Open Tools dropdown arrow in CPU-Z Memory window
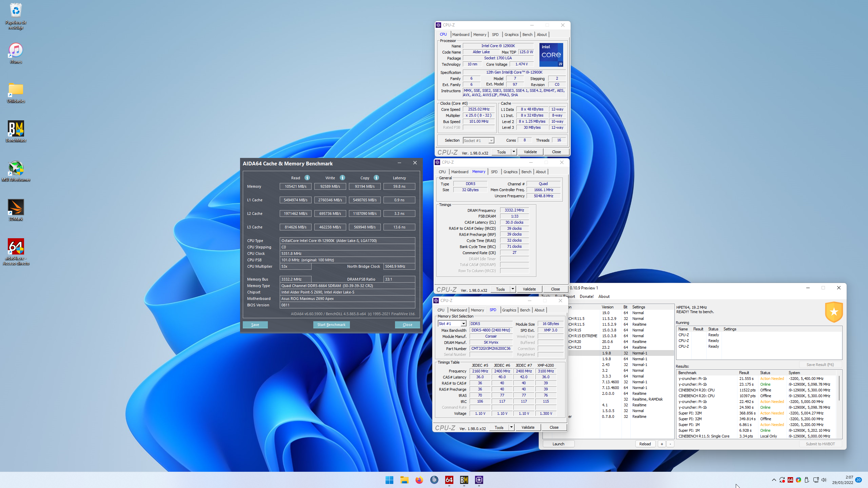The width and height of the screenshot is (868, 488). (x=513, y=289)
